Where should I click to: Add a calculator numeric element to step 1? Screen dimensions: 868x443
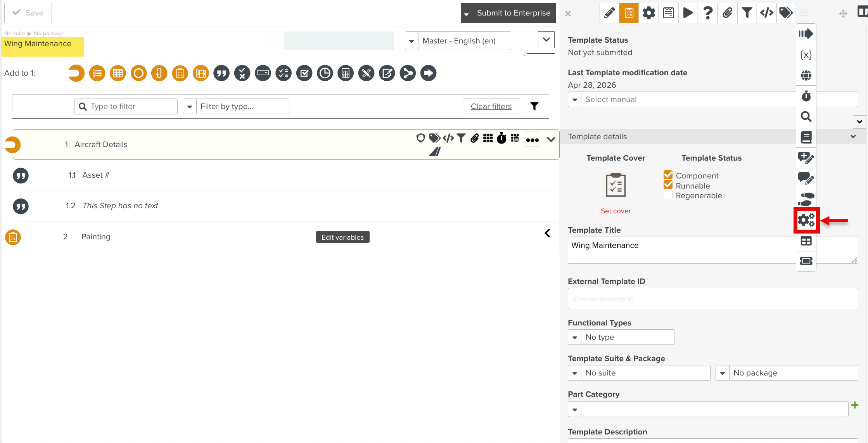tap(346, 73)
